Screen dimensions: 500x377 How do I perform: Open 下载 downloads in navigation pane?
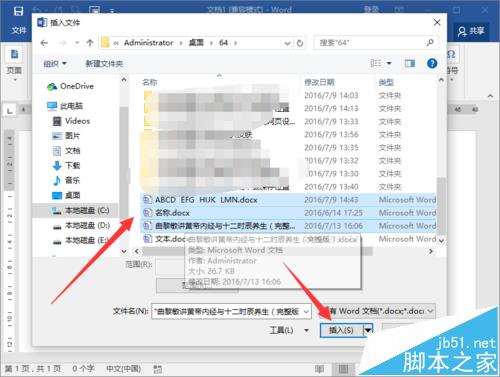(x=66, y=165)
